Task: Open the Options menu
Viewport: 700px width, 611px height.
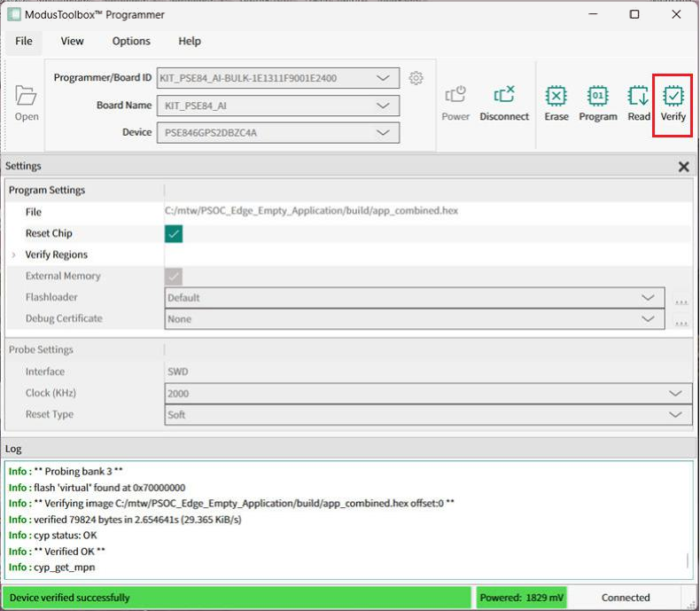Action: pyautogui.click(x=131, y=41)
